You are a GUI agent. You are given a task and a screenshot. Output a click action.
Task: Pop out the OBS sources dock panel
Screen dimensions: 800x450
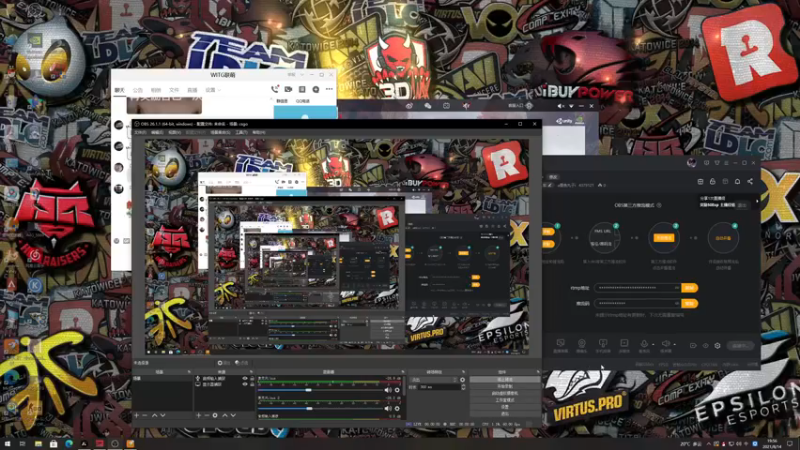(252, 372)
